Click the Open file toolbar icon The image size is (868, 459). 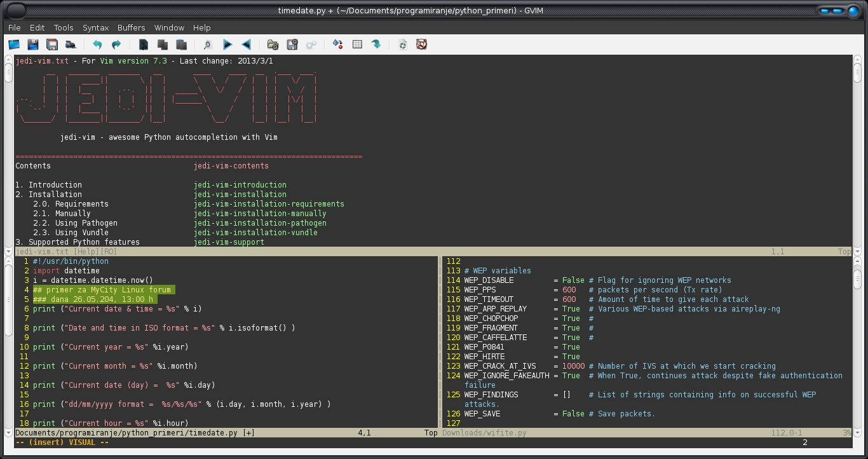click(x=14, y=45)
